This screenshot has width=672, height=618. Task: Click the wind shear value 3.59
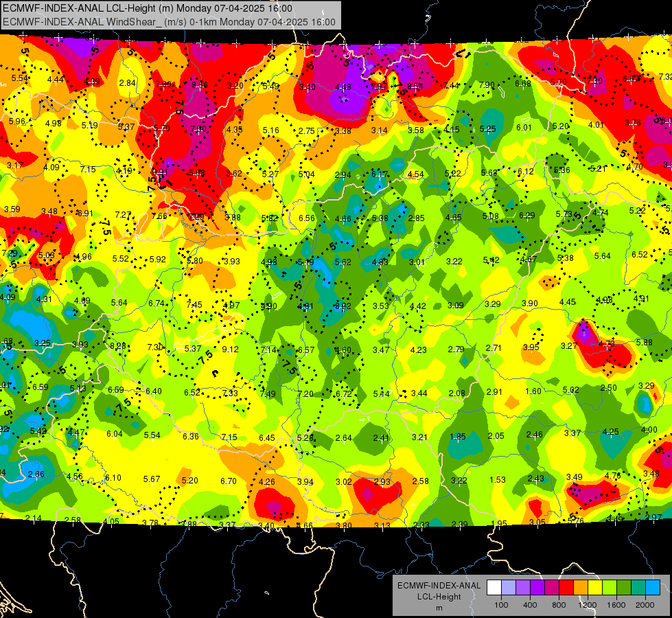pyautogui.click(x=12, y=209)
